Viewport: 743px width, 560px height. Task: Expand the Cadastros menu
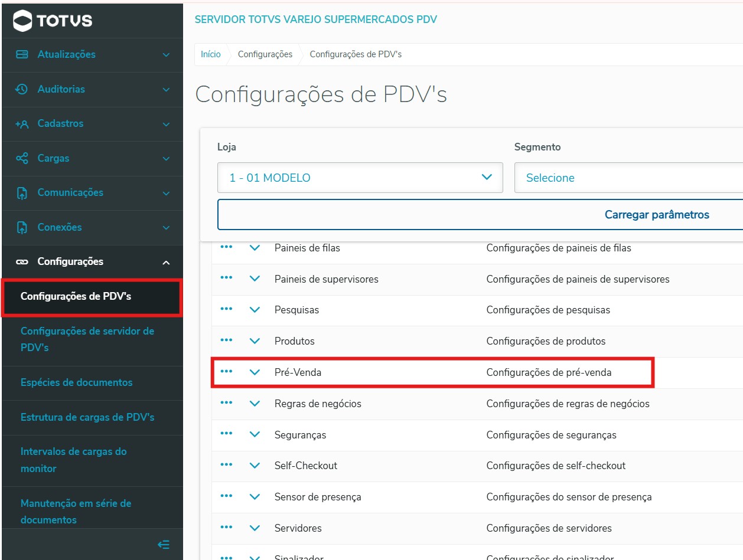coord(166,125)
